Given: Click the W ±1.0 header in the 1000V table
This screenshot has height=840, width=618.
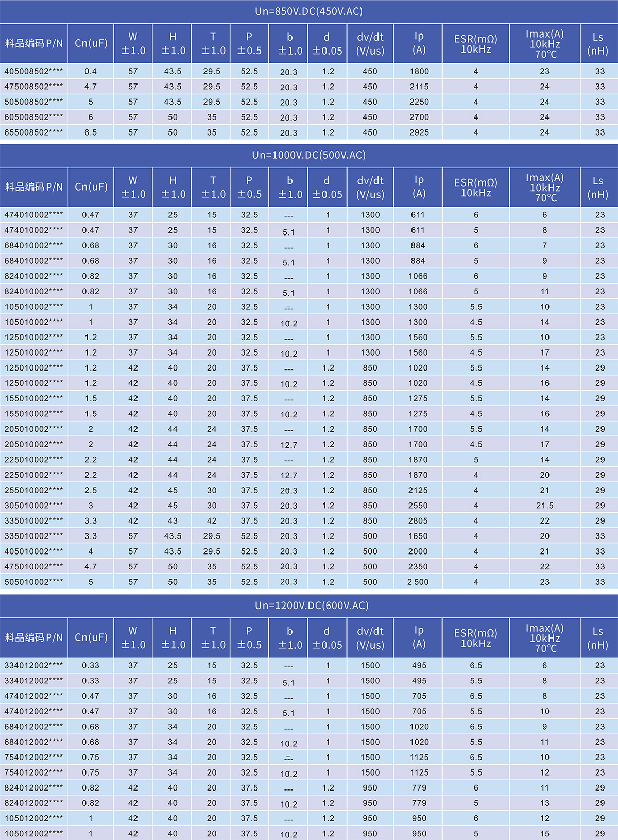Looking at the screenshot, I should 133,187.
